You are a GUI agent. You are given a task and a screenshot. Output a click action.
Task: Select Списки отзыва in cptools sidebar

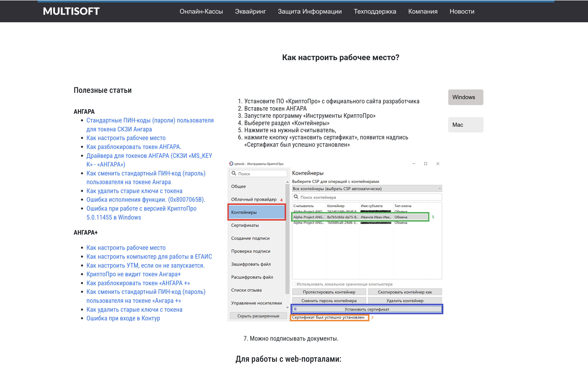pyautogui.click(x=246, y=290)
